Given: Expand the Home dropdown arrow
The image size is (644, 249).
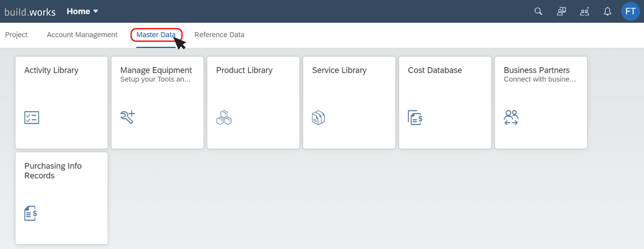Looking at the screenshot, I should [96, 11].
